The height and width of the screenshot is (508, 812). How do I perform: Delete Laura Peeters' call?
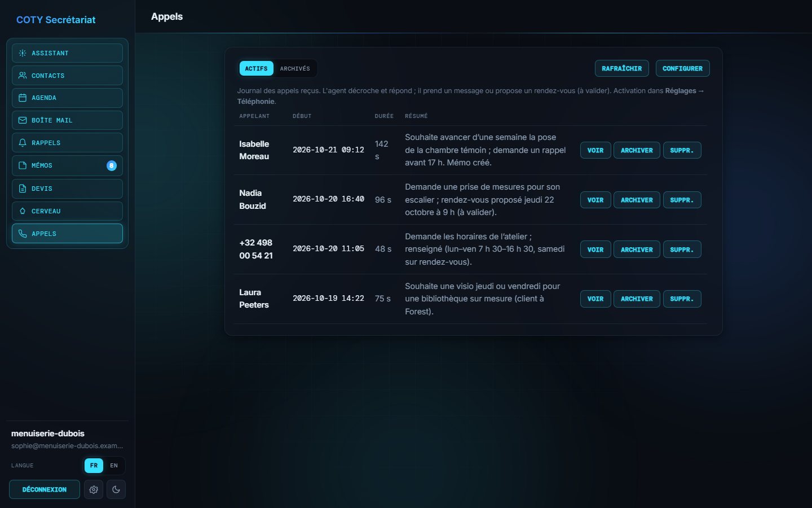click(x=682, y=299)
